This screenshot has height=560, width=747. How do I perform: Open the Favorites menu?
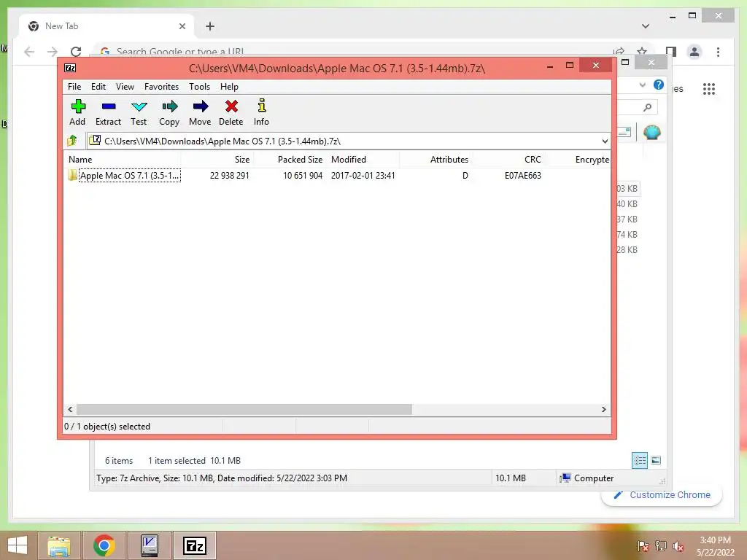161,87
